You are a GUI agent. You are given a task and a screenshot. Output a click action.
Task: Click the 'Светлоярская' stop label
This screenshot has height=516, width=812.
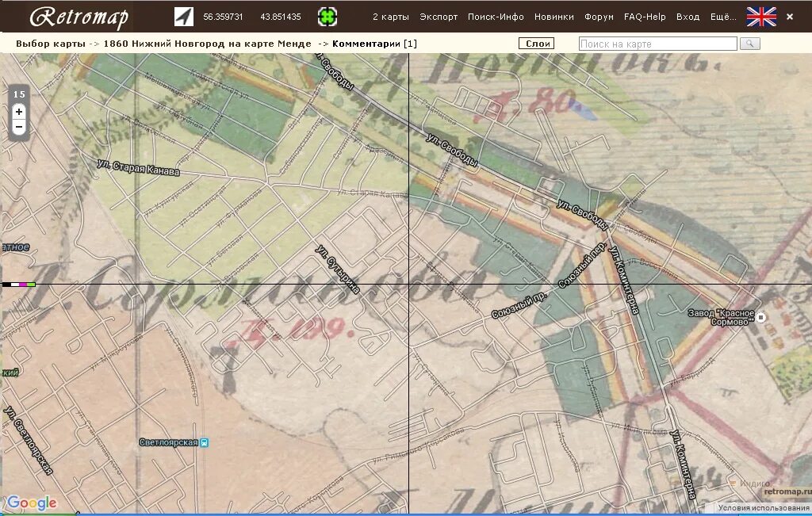pos(168,442)
